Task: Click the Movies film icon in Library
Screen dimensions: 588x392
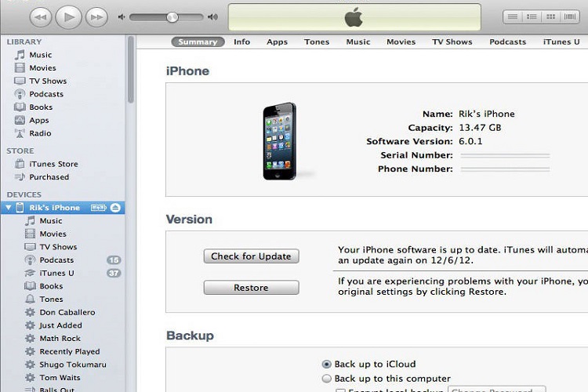Action: 20,68
